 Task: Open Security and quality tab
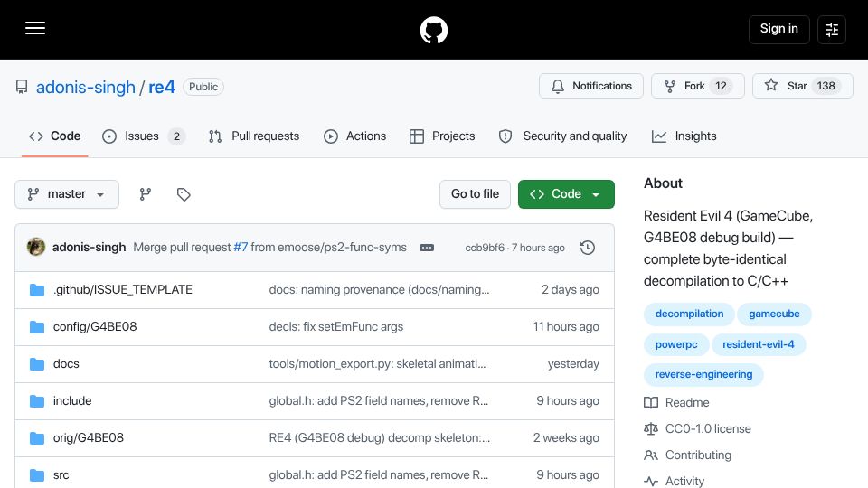pos(563,136)
